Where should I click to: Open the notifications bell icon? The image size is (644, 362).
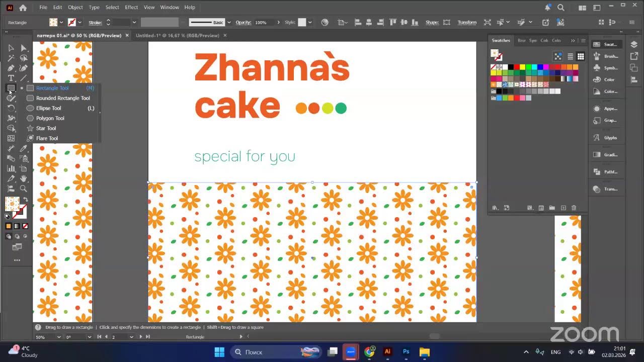[547, 8]
